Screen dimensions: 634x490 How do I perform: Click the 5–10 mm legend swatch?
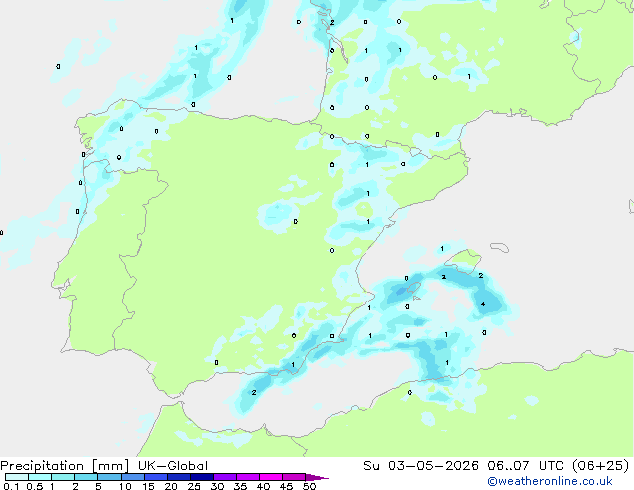click(109, 477)
